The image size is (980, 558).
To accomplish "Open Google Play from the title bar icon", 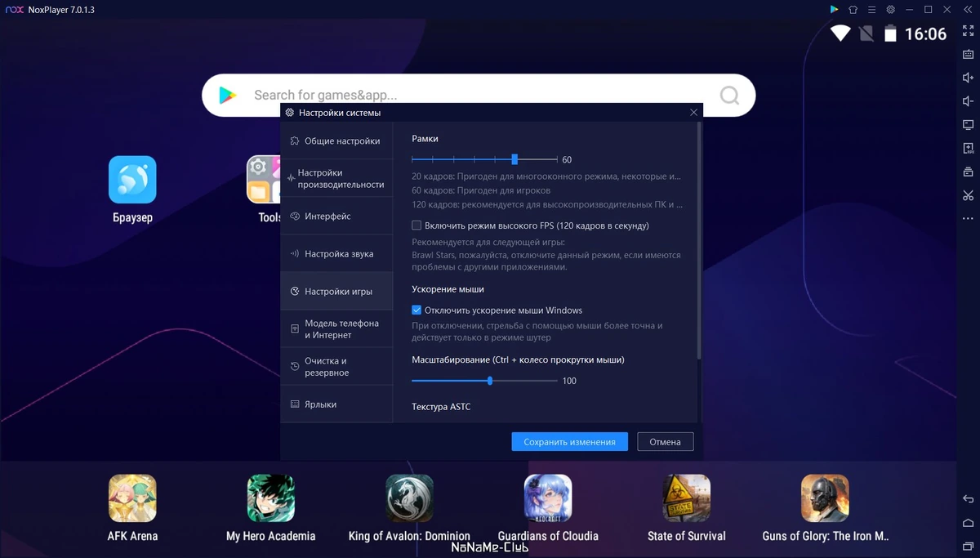I will tap(834, 10).
